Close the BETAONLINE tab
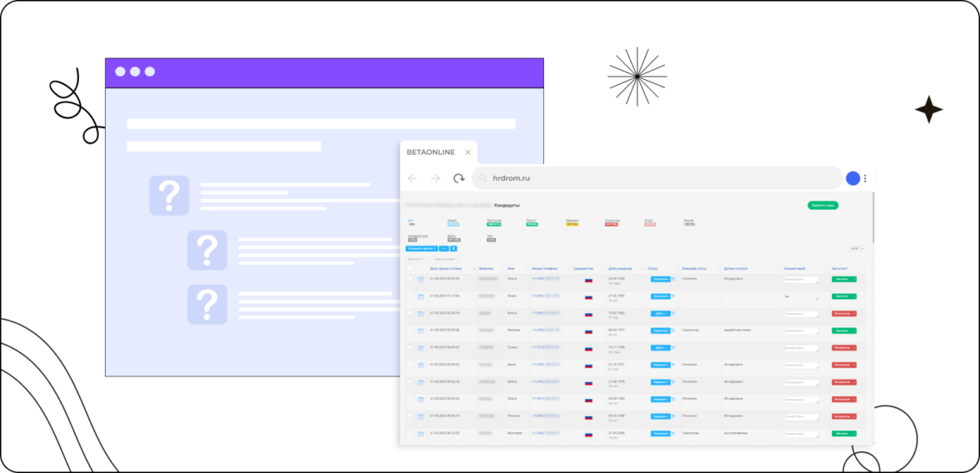This screenshot has height=473, width=980. coord(467,152)
